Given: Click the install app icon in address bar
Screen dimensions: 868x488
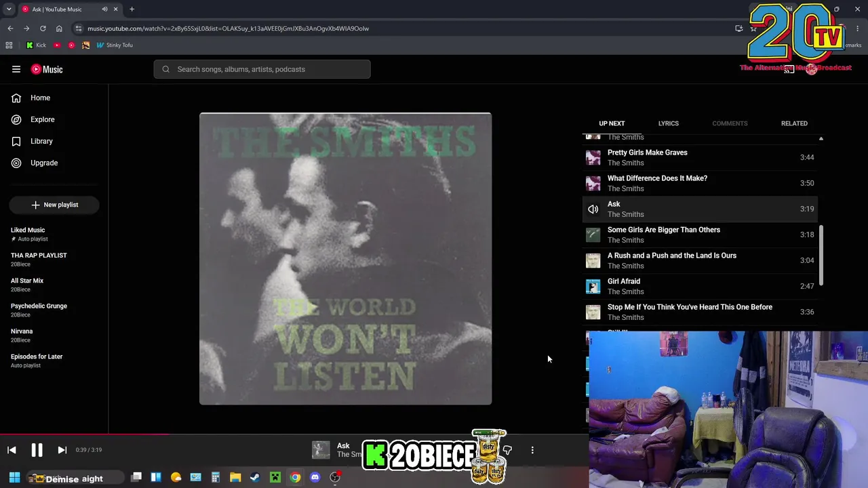Looking at the screenshot, I should (x=739, y=28).
